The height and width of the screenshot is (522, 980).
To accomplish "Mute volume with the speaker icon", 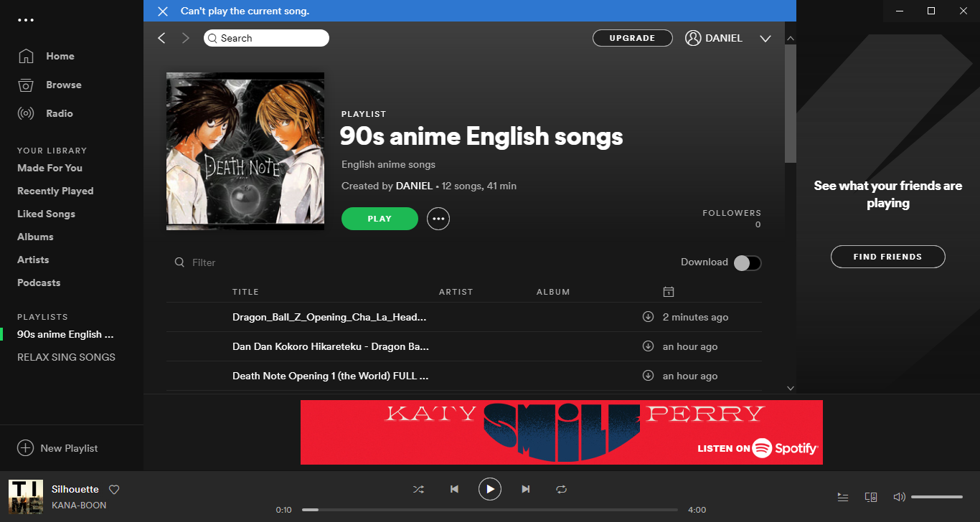I will [899, 497].
